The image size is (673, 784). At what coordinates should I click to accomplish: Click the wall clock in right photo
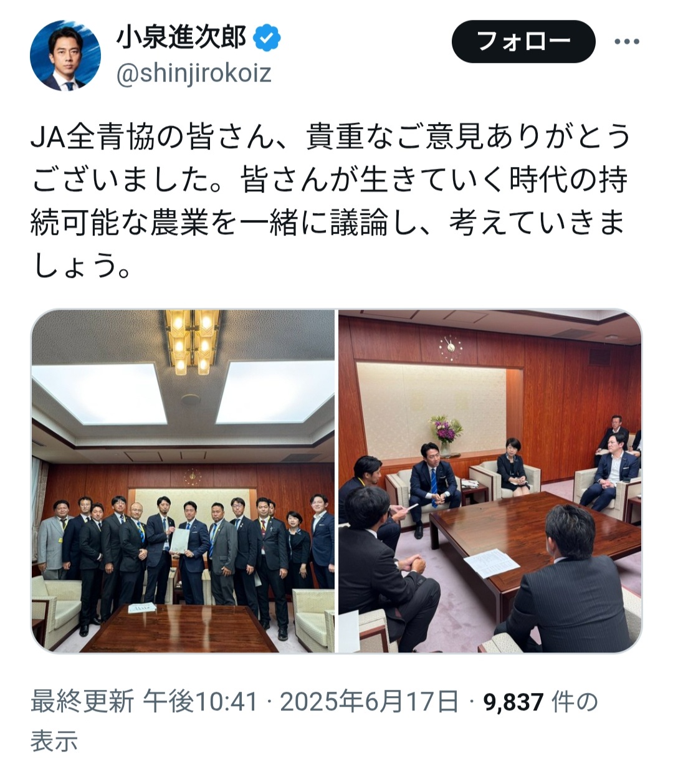point(450,347)
